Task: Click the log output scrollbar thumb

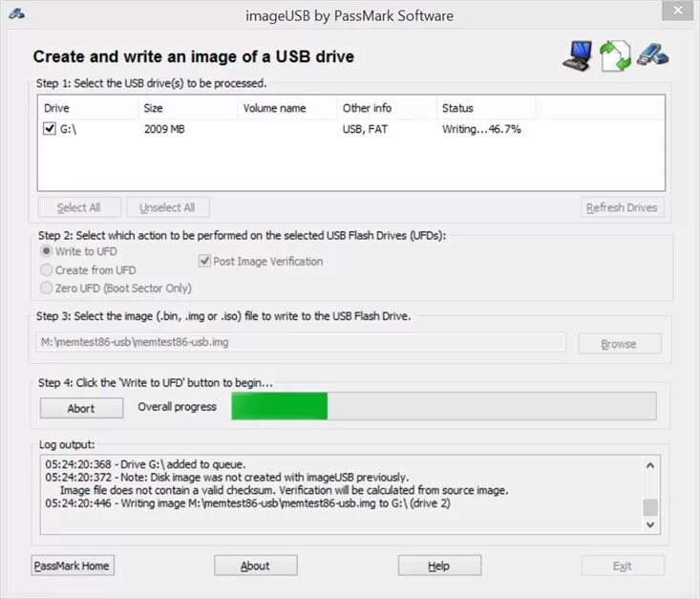Action: pos(650,507)
